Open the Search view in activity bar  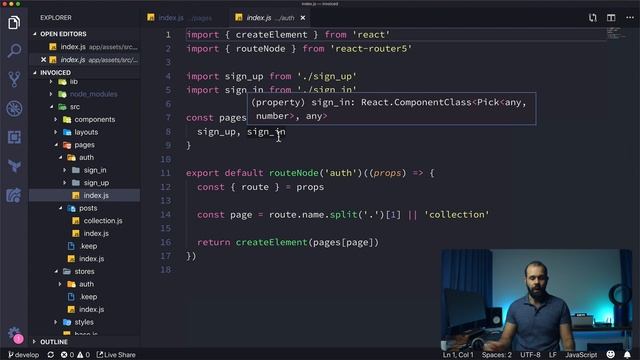coord(14,51)
